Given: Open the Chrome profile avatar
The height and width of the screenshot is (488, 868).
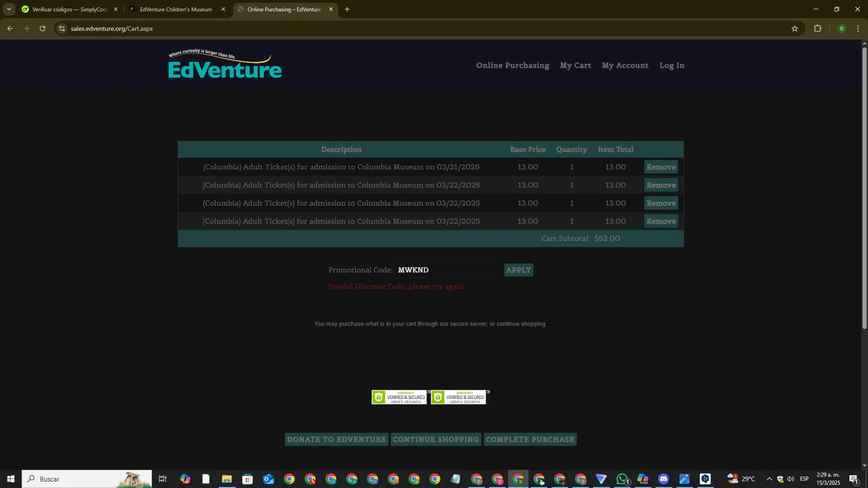Looking at the screenshot, I should [841, 28].
